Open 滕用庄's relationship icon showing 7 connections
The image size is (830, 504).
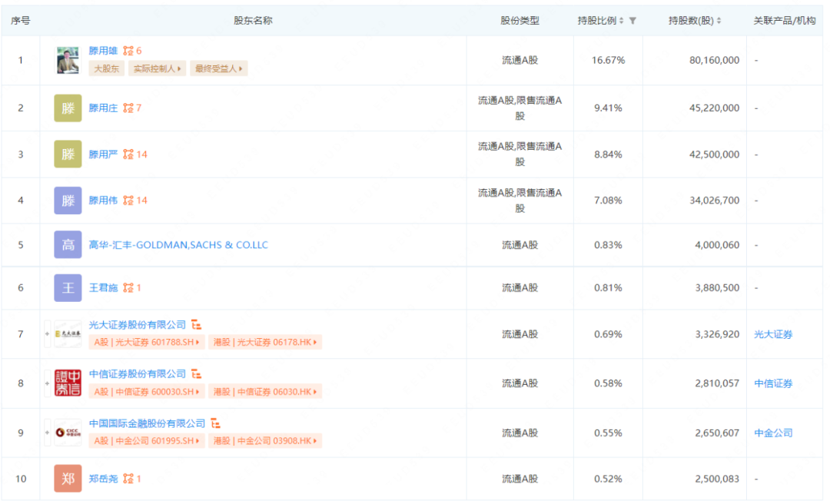click(x=127, y=108)
